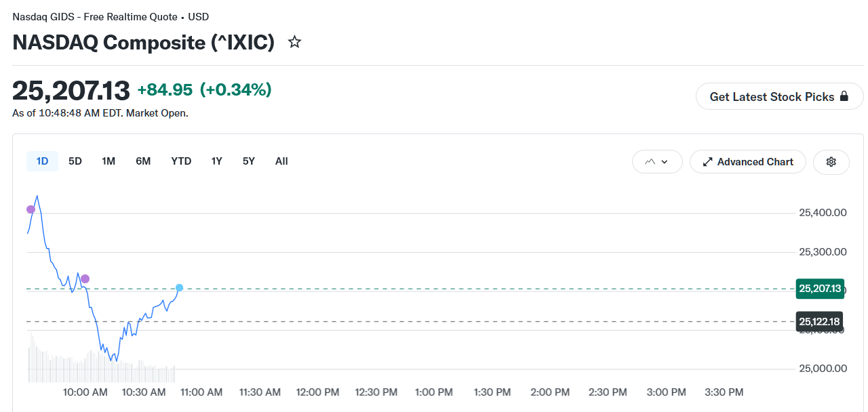Select the 1D time range
This screenshot has height=412, width=868.
pos(42,161)
